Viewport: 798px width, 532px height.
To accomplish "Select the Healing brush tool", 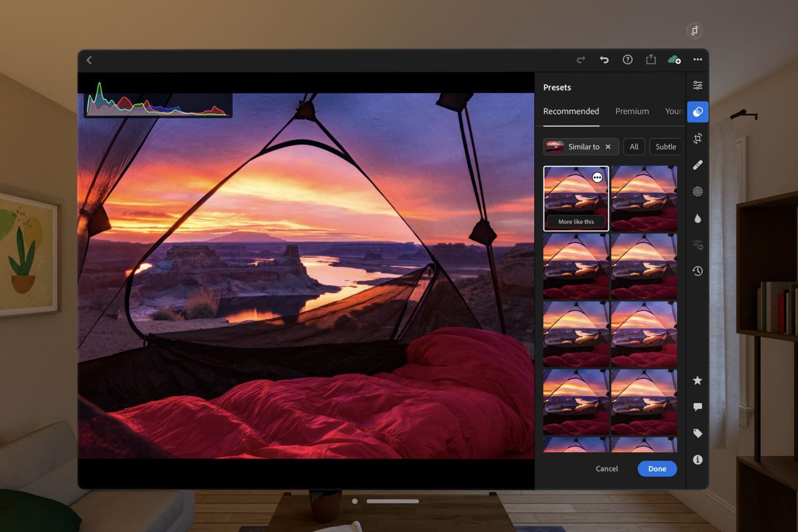I will pyautogui.click(x=697, y=165).
